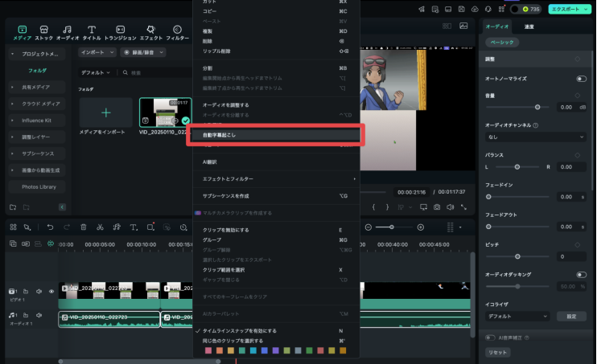Expand the Import (インポート) dropdown
The height and width of the screenshot is (364, 597).
point(97,52)
